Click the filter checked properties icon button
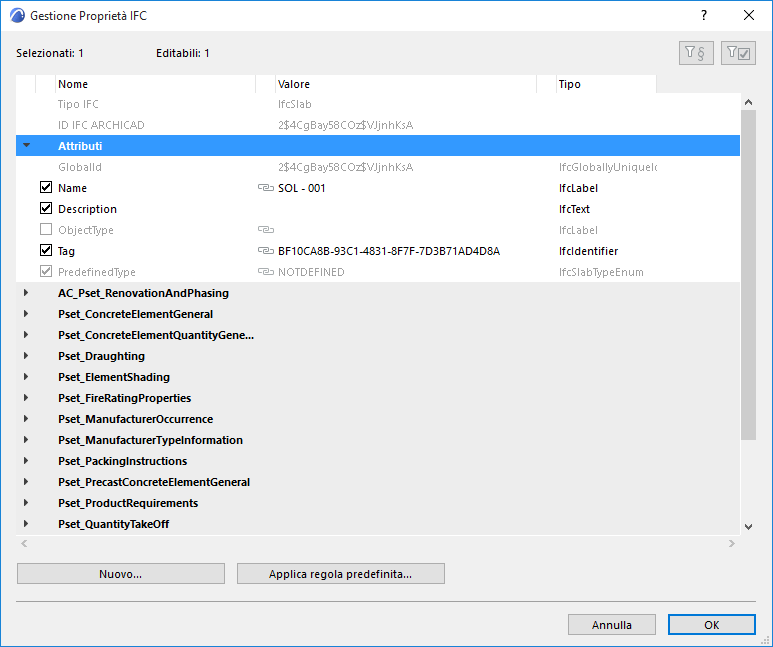Screen dimensions: 773x647 click(x=738, y=53)
